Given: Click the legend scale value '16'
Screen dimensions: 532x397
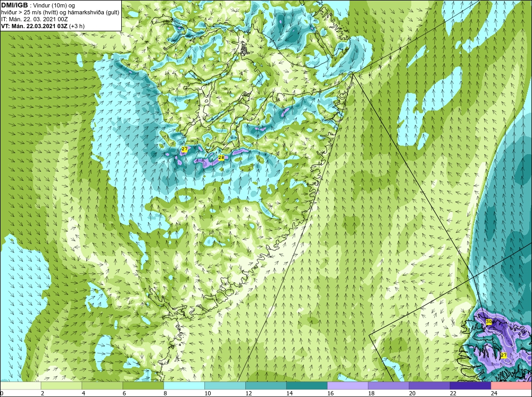Looking at the screenshot, I should tap(330, 393).
